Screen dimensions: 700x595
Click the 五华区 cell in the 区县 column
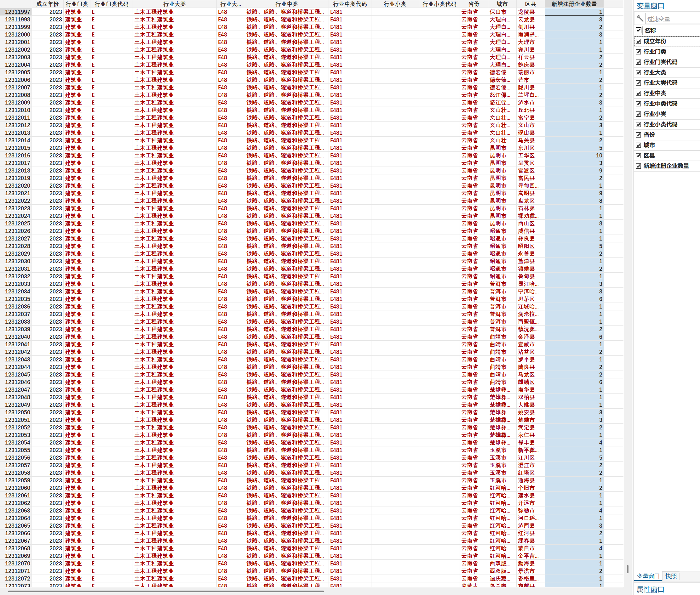(526, 156)
